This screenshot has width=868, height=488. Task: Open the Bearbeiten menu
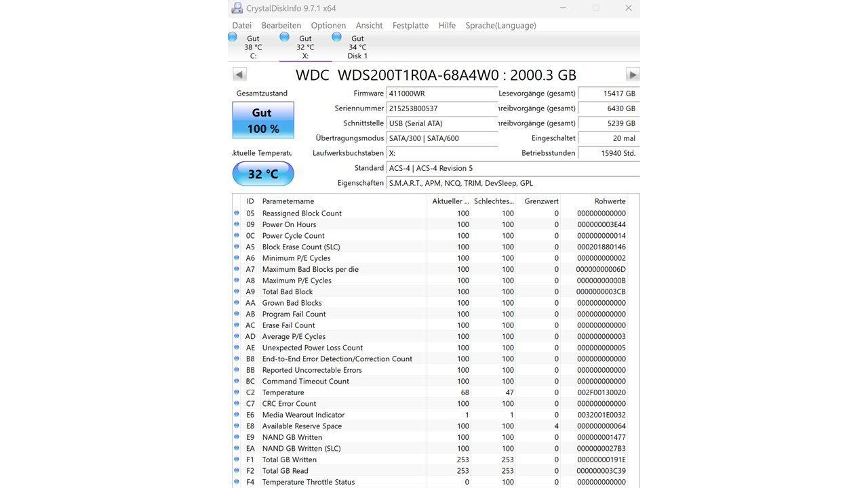coord(281,25)
